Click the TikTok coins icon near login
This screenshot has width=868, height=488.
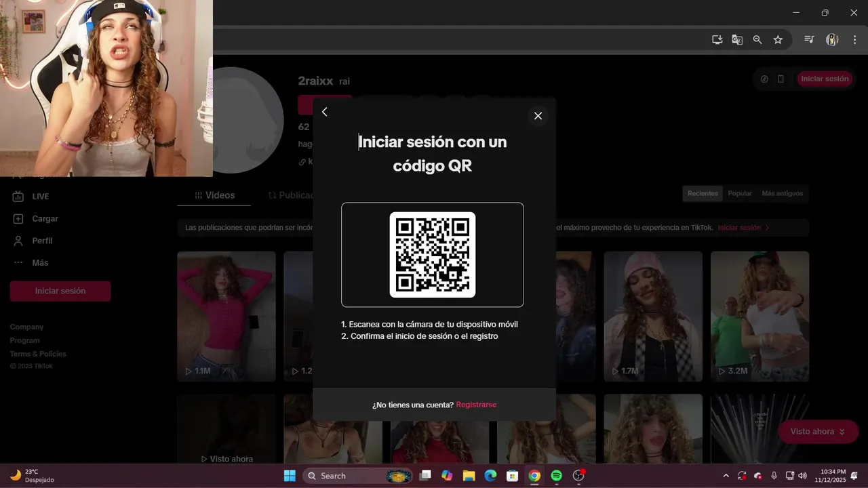(764, 79)
